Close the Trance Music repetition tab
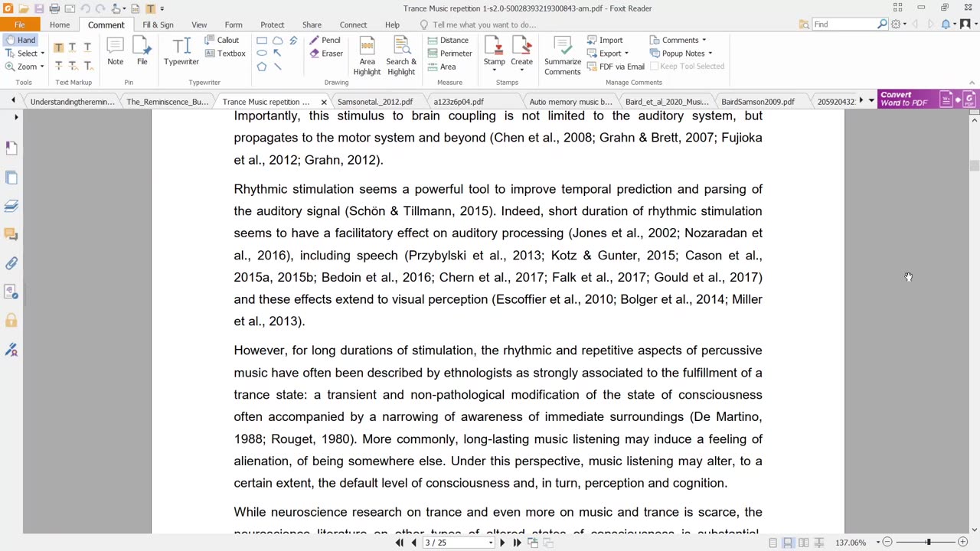The image size is (980, 551). (x=324, y=102)
